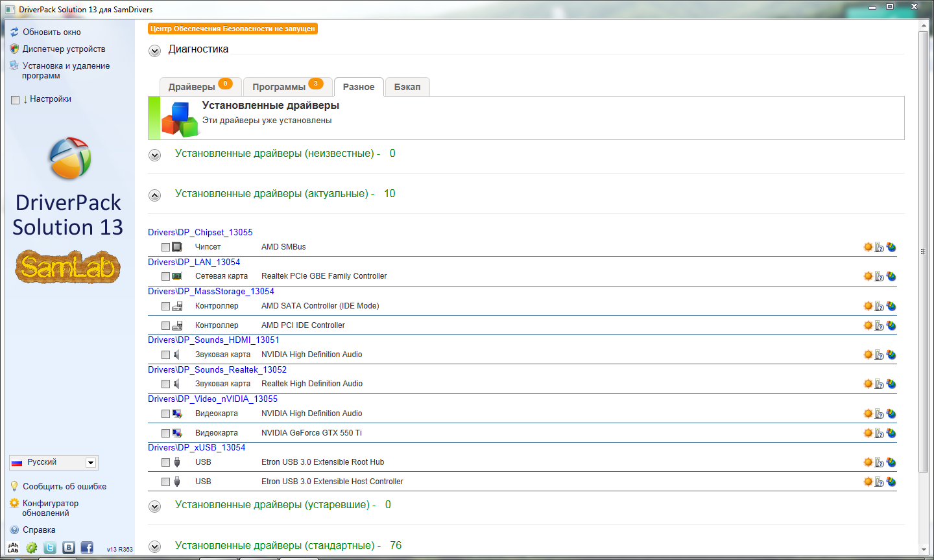This screenshot has height=560, width=934.
Task: Click the SamLab logo icon in footer
Action: tap(13, 548)
